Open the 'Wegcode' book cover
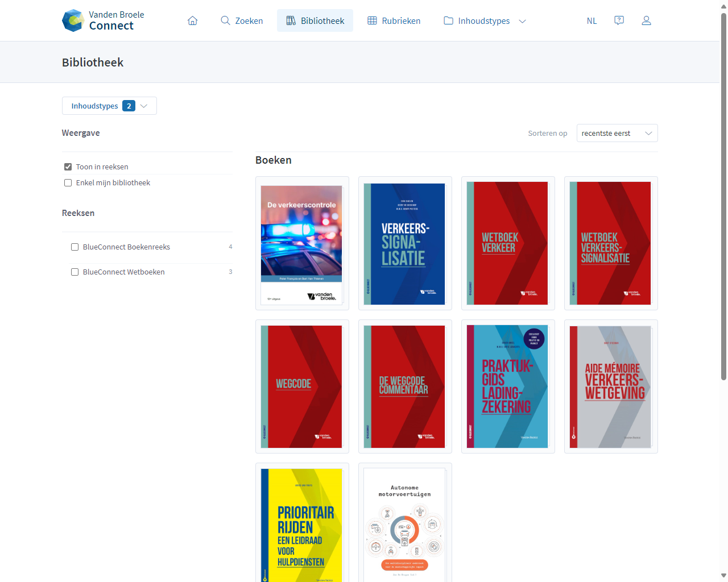This screenshot has height=582, width=728. (301, 386)
